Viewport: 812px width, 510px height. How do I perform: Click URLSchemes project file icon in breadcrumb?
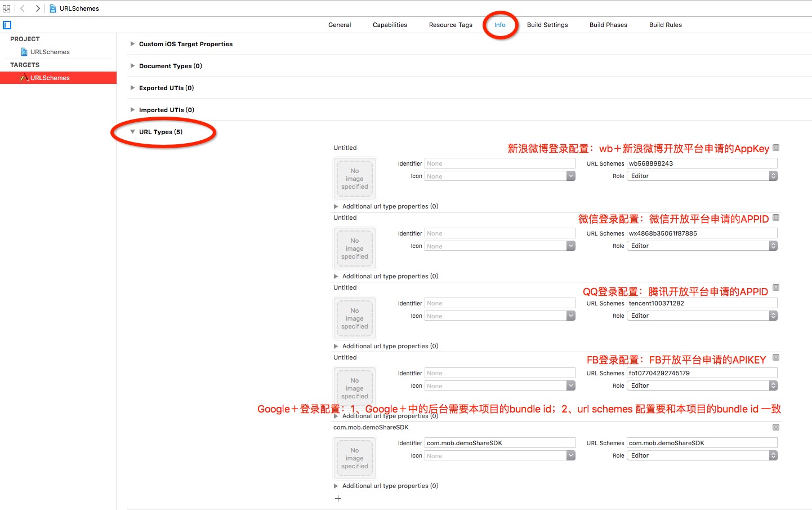click(53, 8)
